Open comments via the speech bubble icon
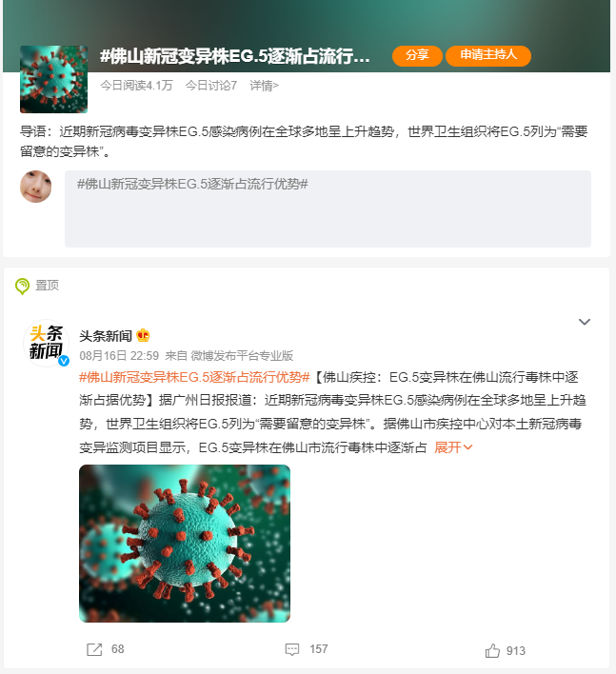Screen dimensions: 616x674 [x=292, y=649]
